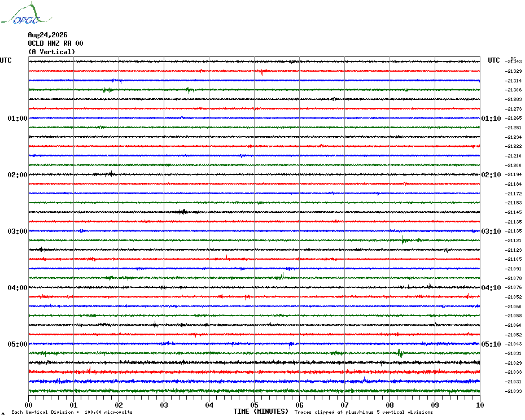The height and width of the screenshot is (420, 525).
Task: Click the 00 minute tick label
Action: pyautogui.click(x=28, y=405)
